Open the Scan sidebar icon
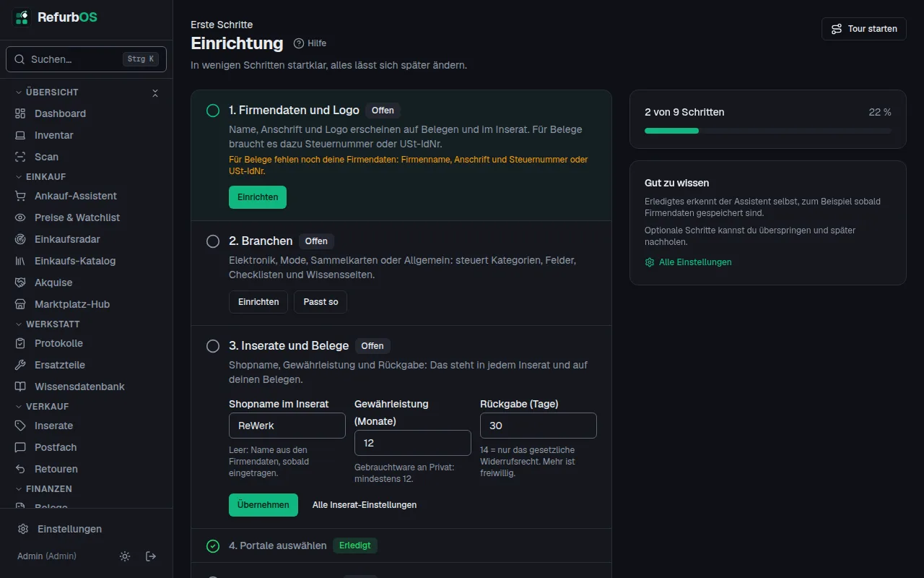This screenshot has height=578, width=924. click(20, 157)
